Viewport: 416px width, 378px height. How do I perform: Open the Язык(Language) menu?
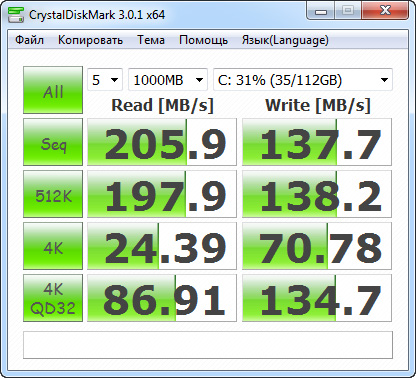point(285,40)
